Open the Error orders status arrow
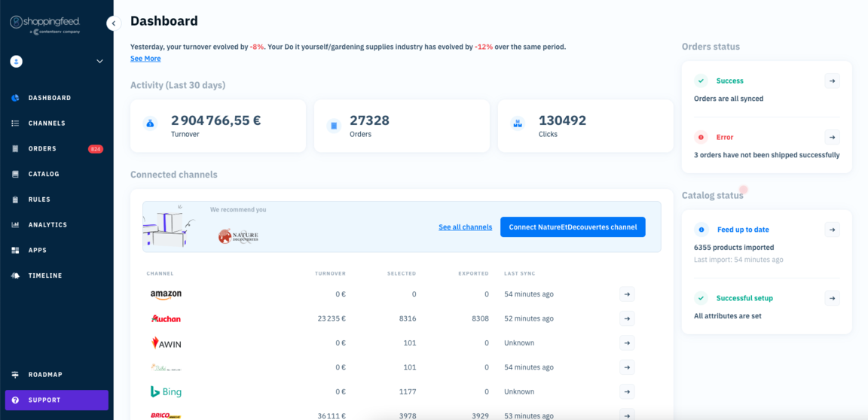The height and width of the screenshot is (420, 868). click(833, 137)
